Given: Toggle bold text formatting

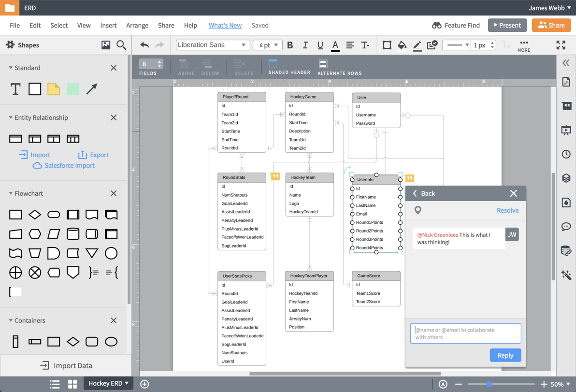Looking at the screenshot, I should point(290,45).
